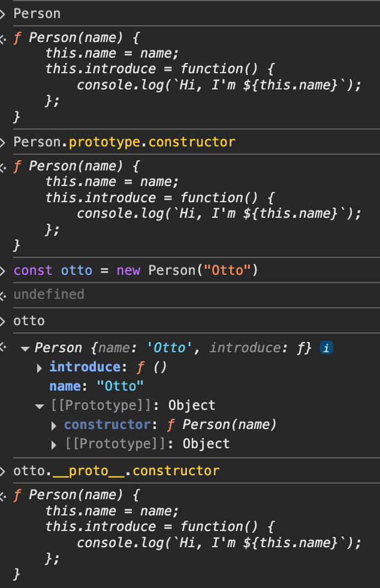
Task: Expand the introduce function property
Action: click(x=40, y=367)
